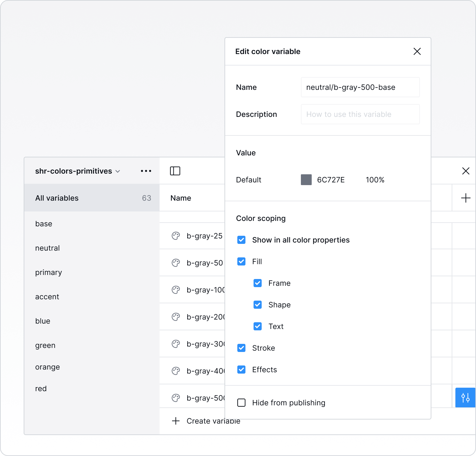Uncheck the Fill scoping checkbox

pyautogui.click(x=241, y=261)
